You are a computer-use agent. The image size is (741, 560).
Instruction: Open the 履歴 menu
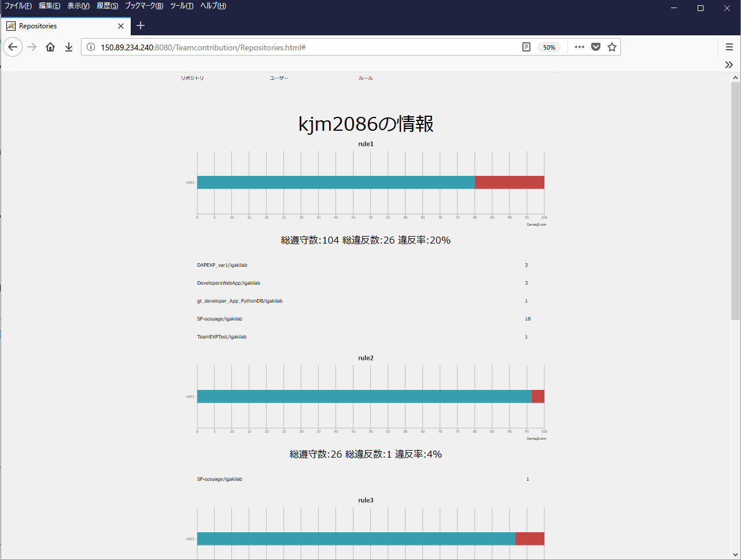(x=107, y=6)
